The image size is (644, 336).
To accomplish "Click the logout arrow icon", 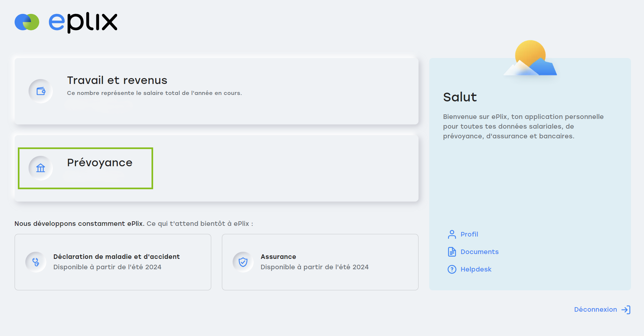I will pos(626,310).
